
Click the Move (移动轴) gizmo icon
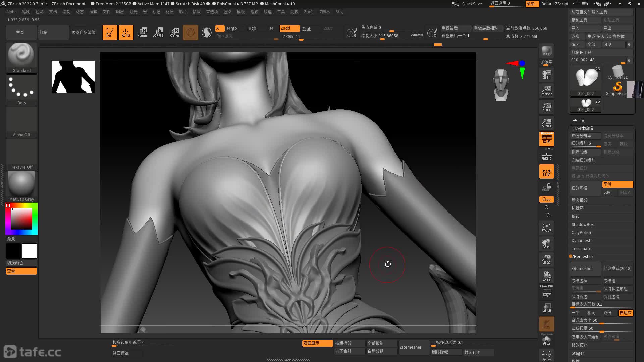click(x=142, y=33)
